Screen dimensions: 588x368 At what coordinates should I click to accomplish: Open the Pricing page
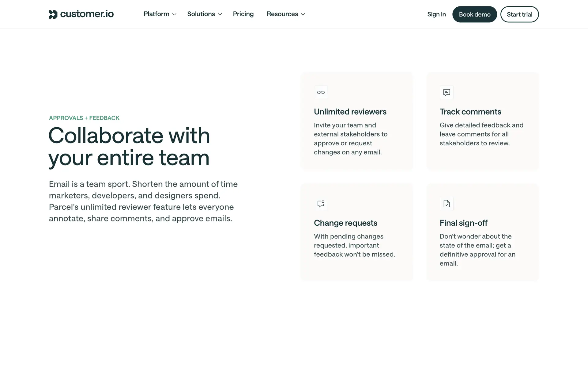pos(243,14)
